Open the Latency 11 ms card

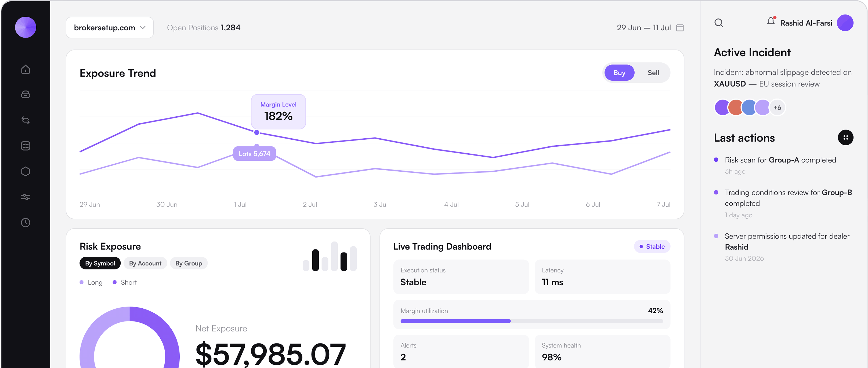(602, 277)
